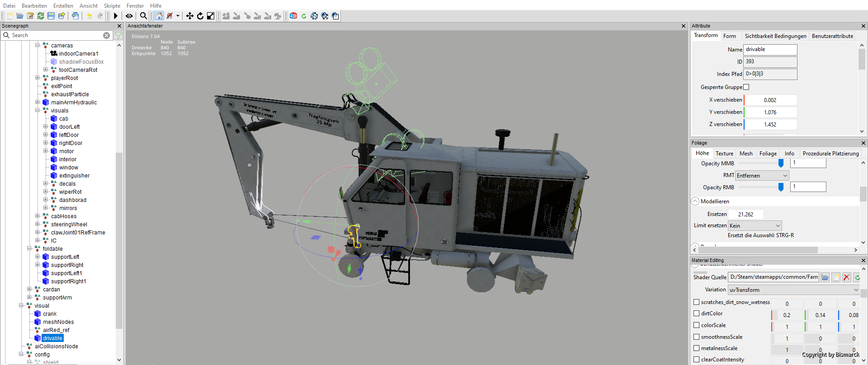Browse for Shader Quelle file folder icon
Viewport: 868px width, 365px height.
(825, 277)
